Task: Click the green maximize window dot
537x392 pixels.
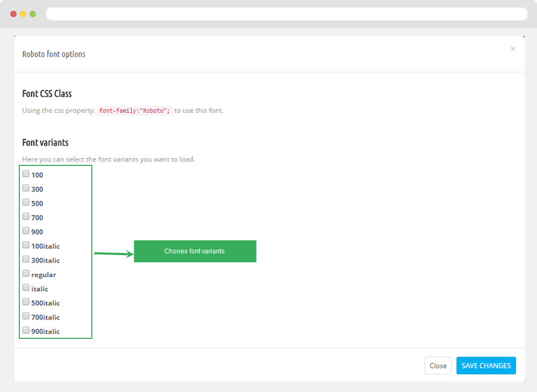Action: coord(33,14)
